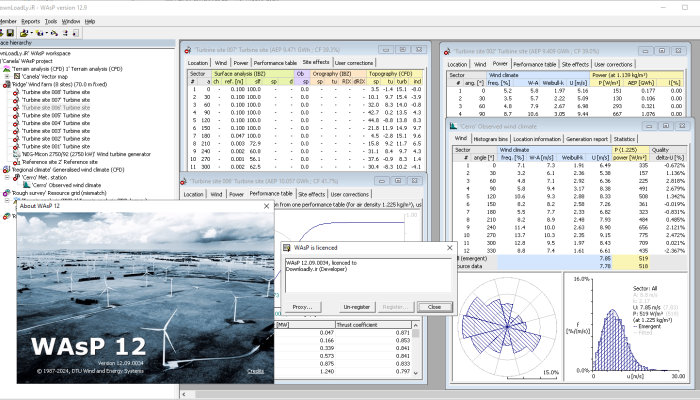
Task: Open the Reports menu
Action: [x=30, y=21]
